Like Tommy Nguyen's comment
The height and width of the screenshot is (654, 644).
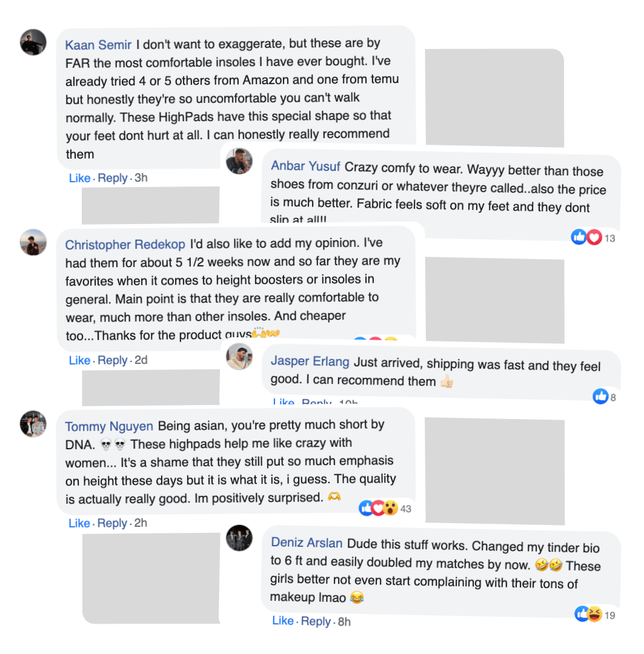click(x=79, y=523)
